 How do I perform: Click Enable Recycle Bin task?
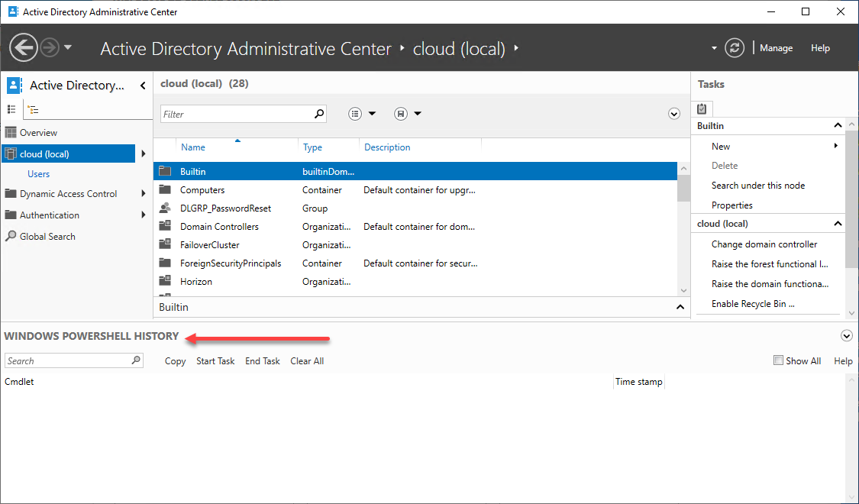[753, 303]
